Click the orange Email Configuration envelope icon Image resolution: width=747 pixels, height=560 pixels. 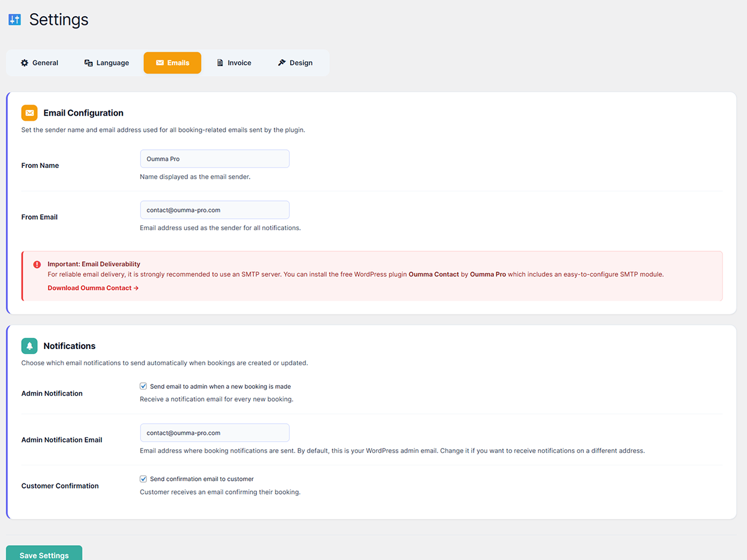click(x=29, y=113)
